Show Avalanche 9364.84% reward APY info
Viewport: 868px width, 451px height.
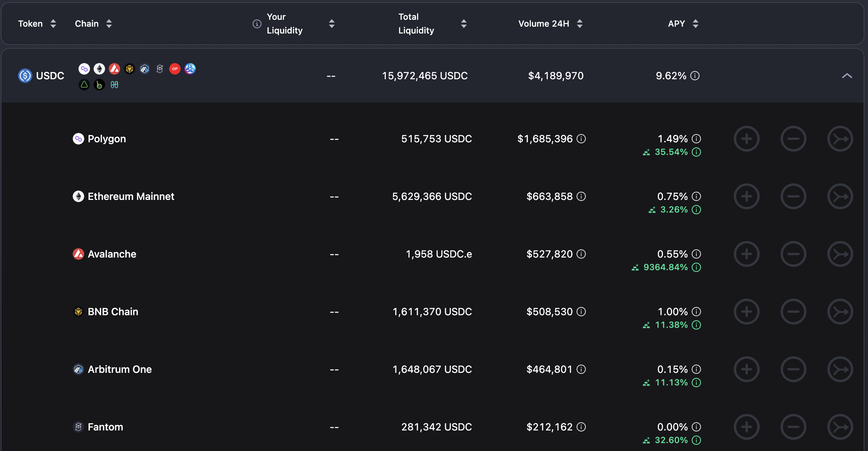696,267
